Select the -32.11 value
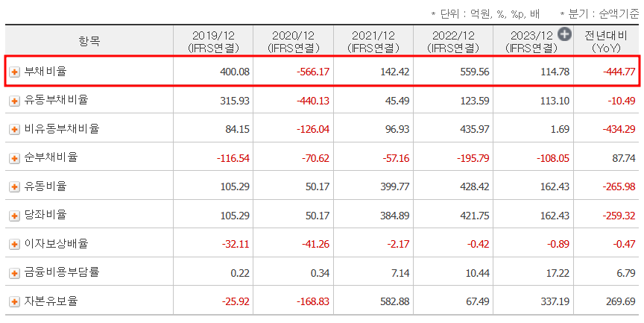The height and width of the screenshot is (323, 644). pos(236,245)
